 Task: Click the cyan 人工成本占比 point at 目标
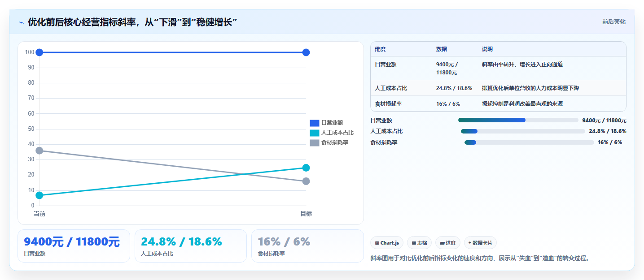click(x=306, y=168)
